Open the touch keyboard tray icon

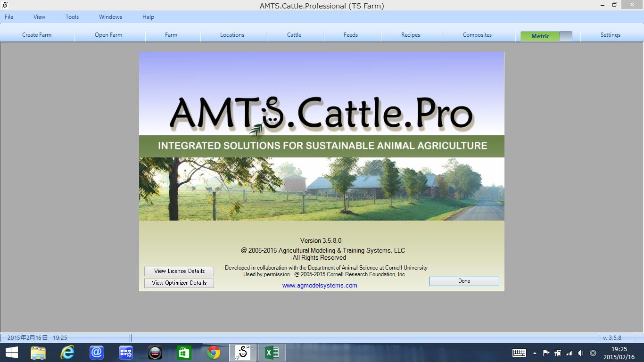pos(519,353)
